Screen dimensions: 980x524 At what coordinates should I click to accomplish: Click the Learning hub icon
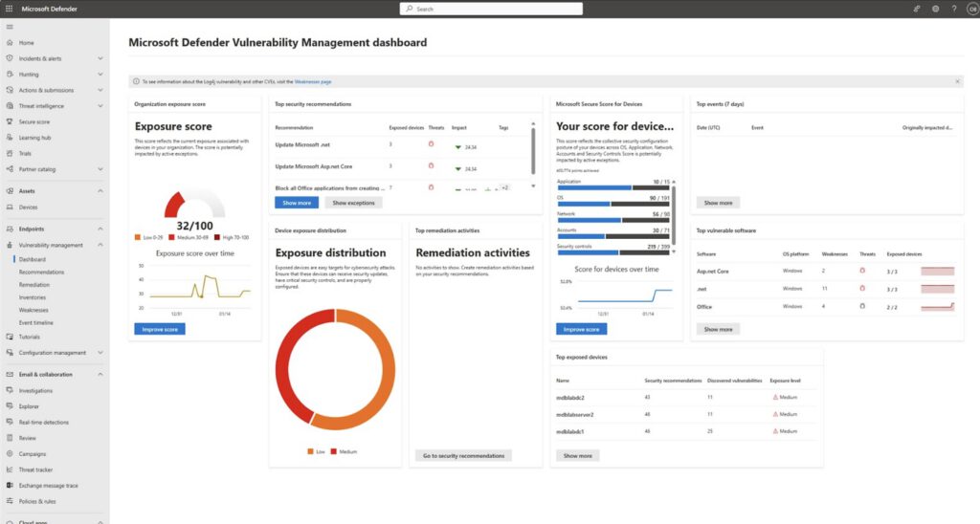pos(10,138)
